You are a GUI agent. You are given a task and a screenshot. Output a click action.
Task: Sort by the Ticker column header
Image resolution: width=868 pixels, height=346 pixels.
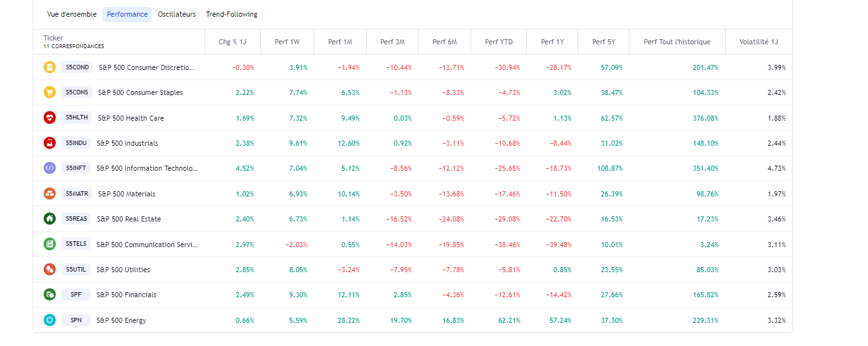click(53, 39)
